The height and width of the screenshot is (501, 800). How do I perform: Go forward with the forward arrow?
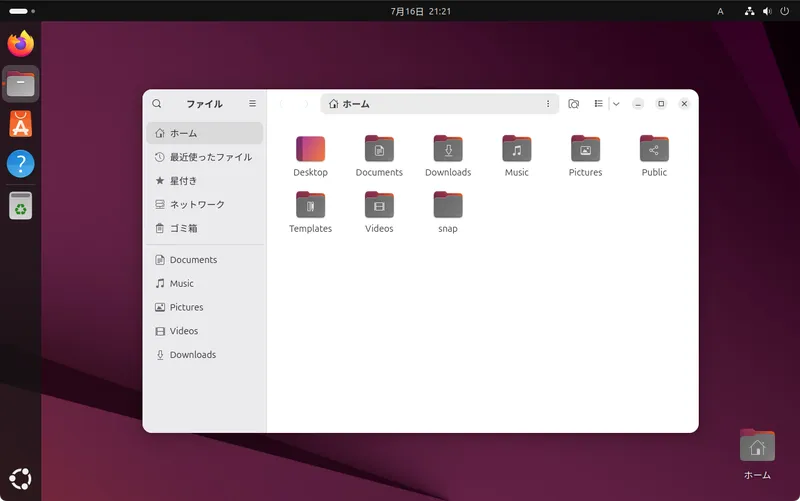[306, 104]
